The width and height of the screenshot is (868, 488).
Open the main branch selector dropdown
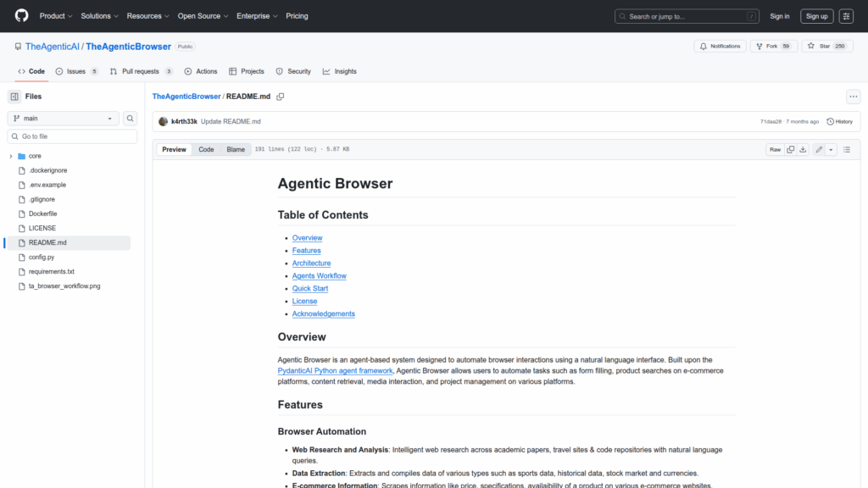point(63,119)
